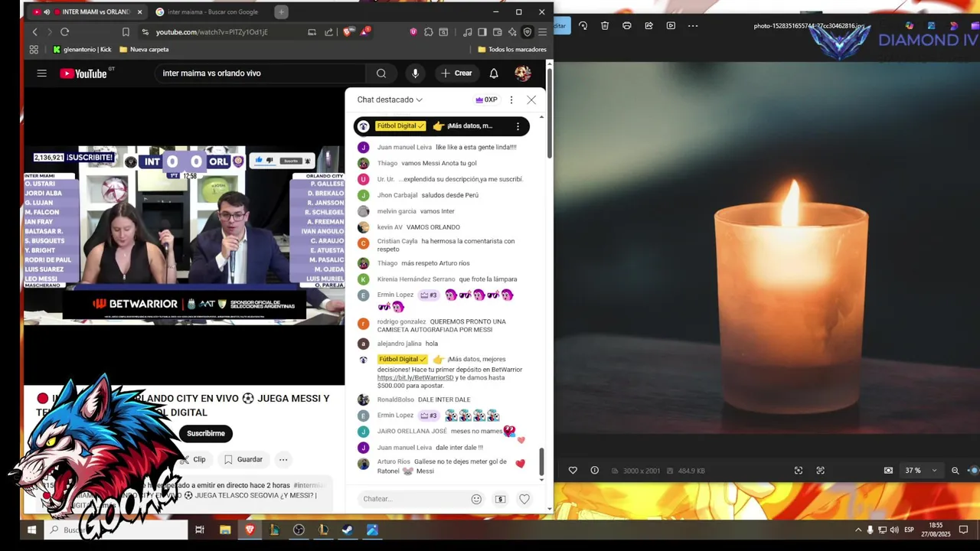Open the Brave Rewards triangle icon
The width and height of the screenshot is (980, 551).
click(x=365, y=32)
